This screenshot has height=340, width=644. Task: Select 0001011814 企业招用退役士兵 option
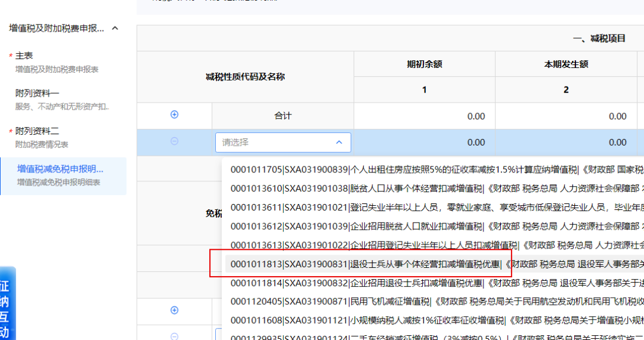coord(435,283)
